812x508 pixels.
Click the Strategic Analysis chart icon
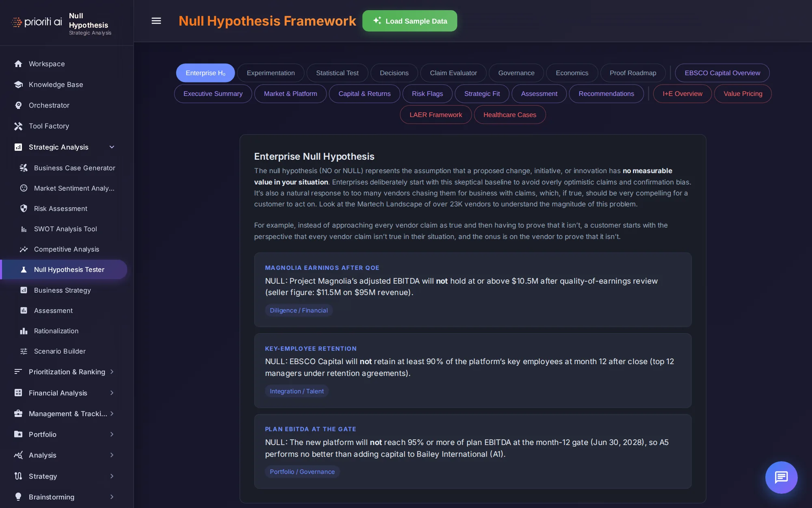click(18, 147)
